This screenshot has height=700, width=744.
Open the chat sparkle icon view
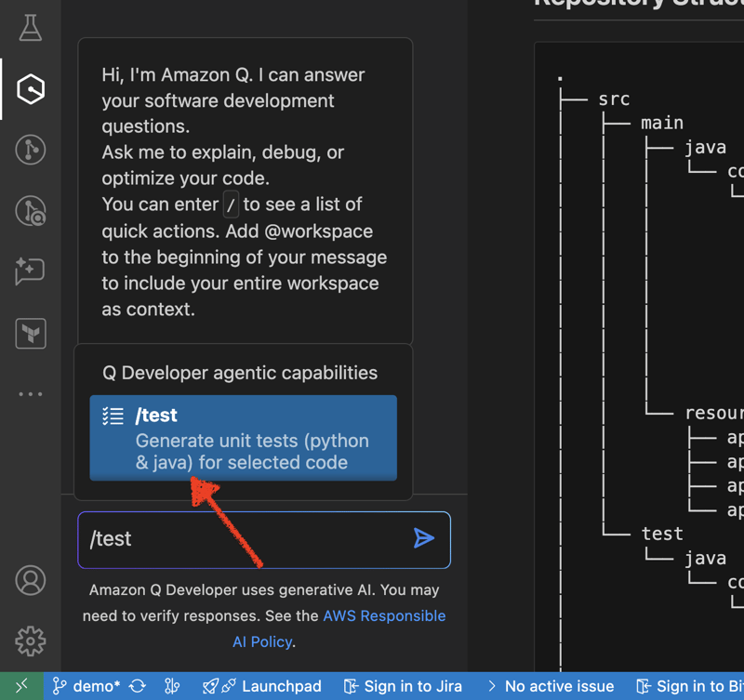[31, 271]
